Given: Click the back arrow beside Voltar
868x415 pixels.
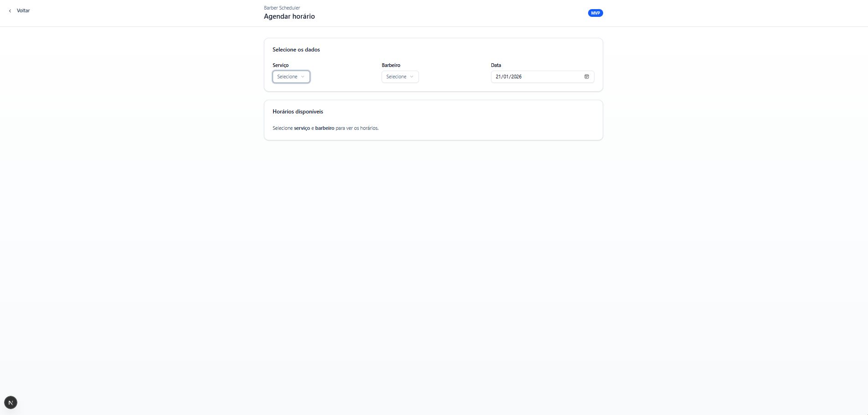Looking at the screenshot, I should (x=10, y=11).
